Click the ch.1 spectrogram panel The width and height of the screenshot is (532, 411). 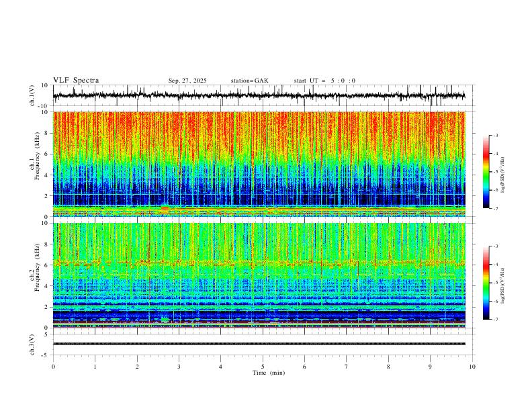click(259, 164)
